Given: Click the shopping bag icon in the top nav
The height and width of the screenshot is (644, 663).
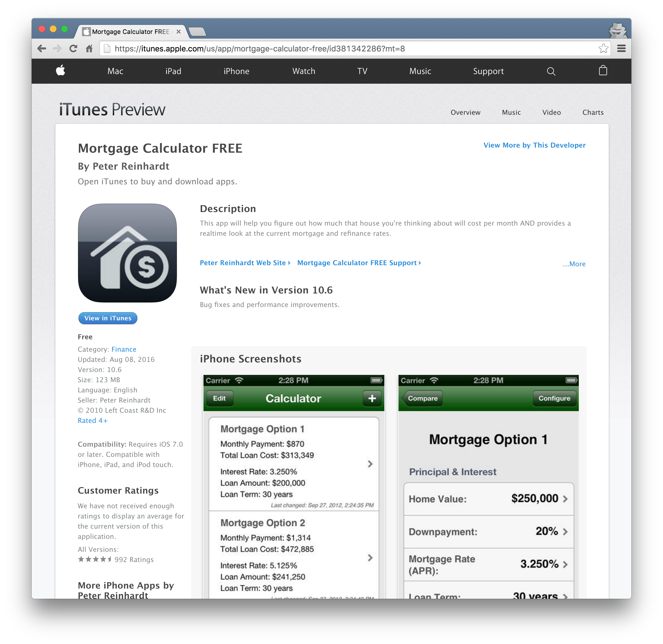Looking at the screenshot, I should [603, 71].
